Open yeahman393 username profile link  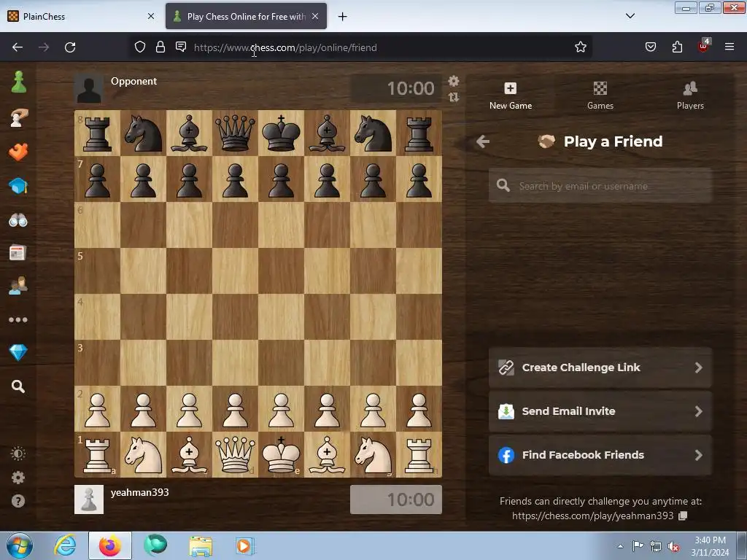point(139,492)
